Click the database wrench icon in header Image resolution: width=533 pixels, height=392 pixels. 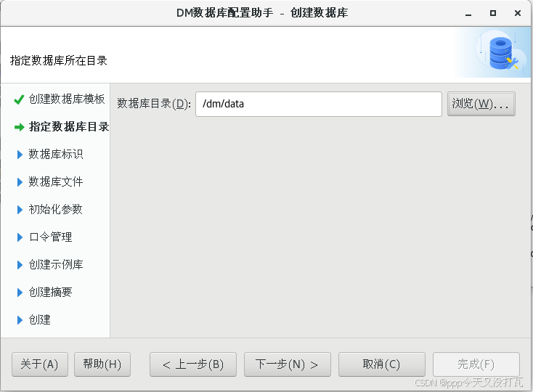[503, 53]
